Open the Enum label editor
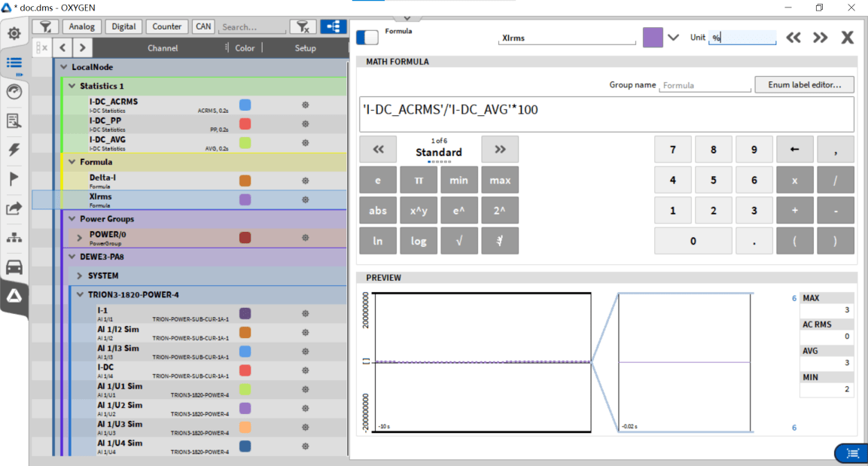The width and height of the screenshot is (868, 466). (804, 85)
